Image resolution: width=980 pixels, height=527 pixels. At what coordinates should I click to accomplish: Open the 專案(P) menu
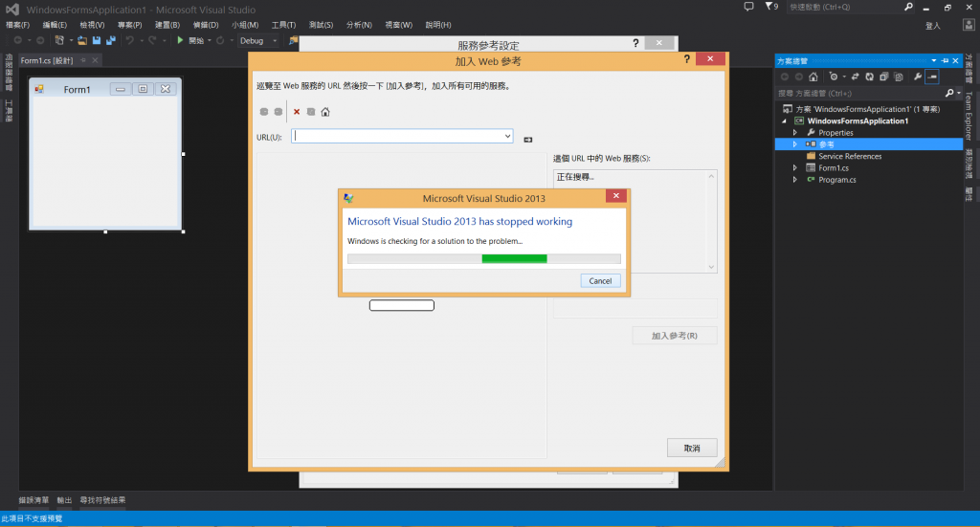[129, 25]
